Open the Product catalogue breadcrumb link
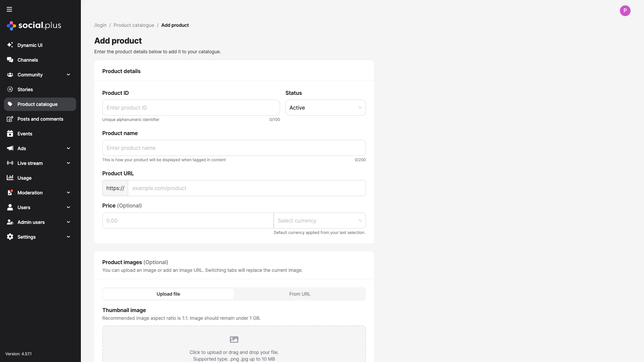 [x=134, y=25]
